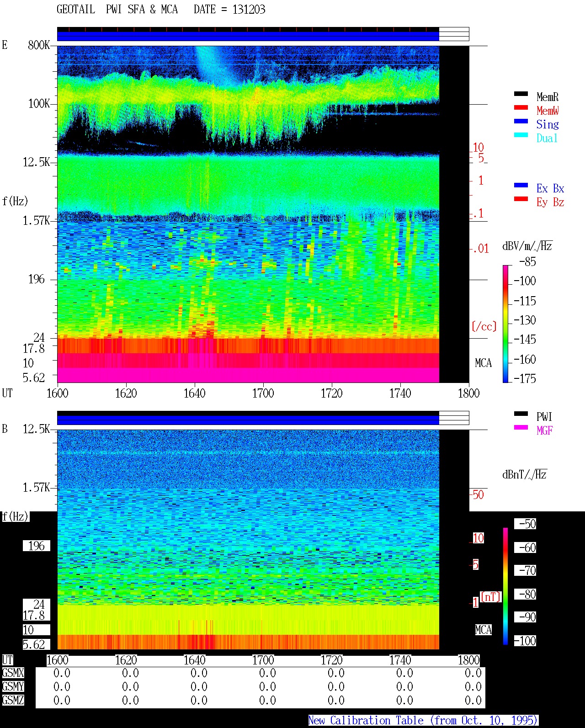The height and width of the screenshot is (728, 585).
Task: Click the -60 color scale value
Action: click(x=525, y=547)
